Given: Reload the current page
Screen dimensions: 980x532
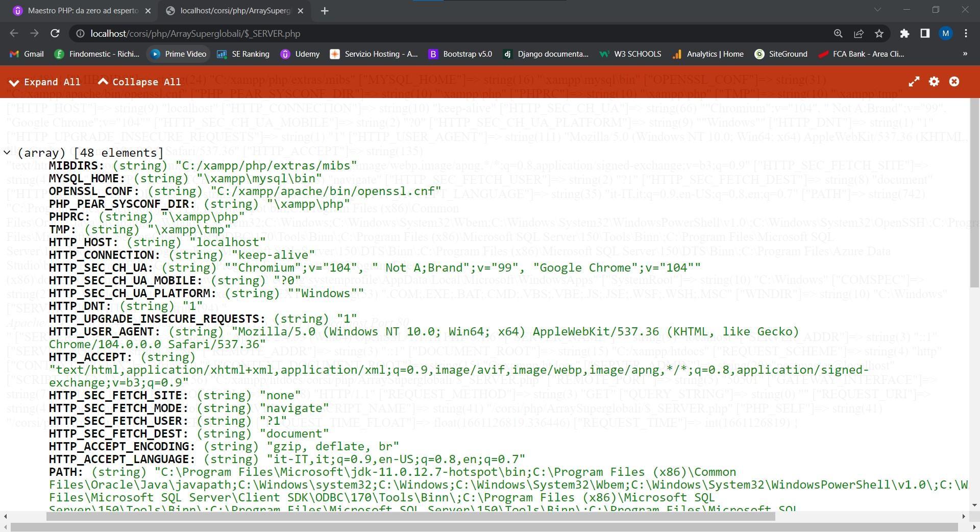Looking at the screenshot, I should coord(55,33).
